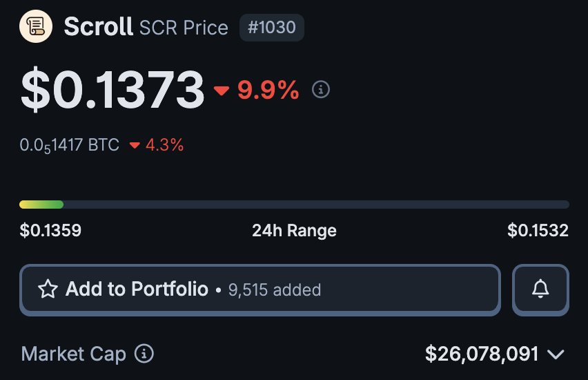The image size is (588, 380).
Task: Click the 24h Range label
Action: (x=294, y=231)
